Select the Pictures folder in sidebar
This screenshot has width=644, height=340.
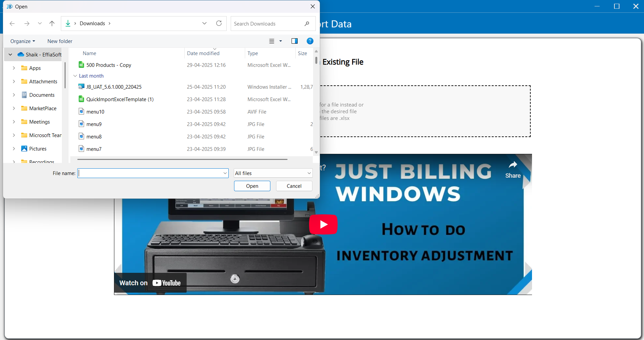[x=38, y=149]
